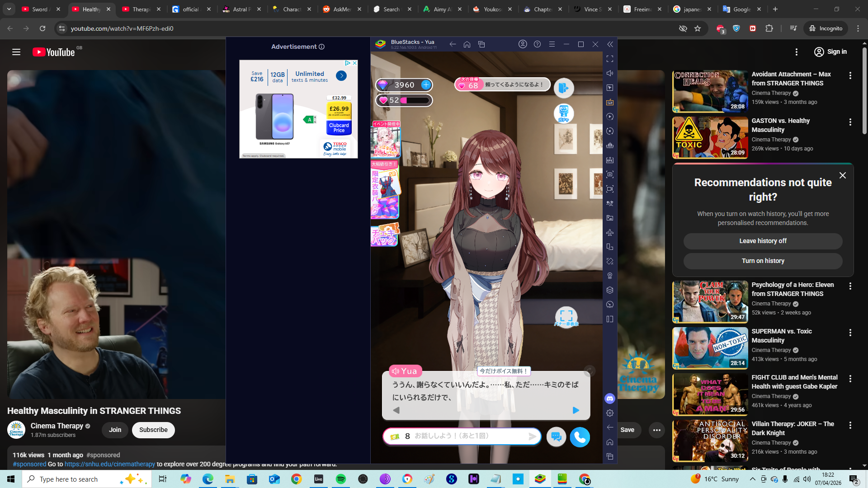
Task: Open BlueStacks settings gear
Action: tap(610, 413)
